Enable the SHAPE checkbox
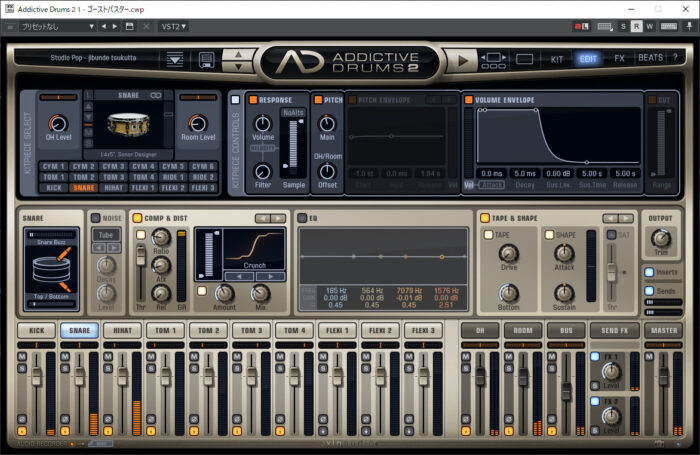 pos(549,234)
